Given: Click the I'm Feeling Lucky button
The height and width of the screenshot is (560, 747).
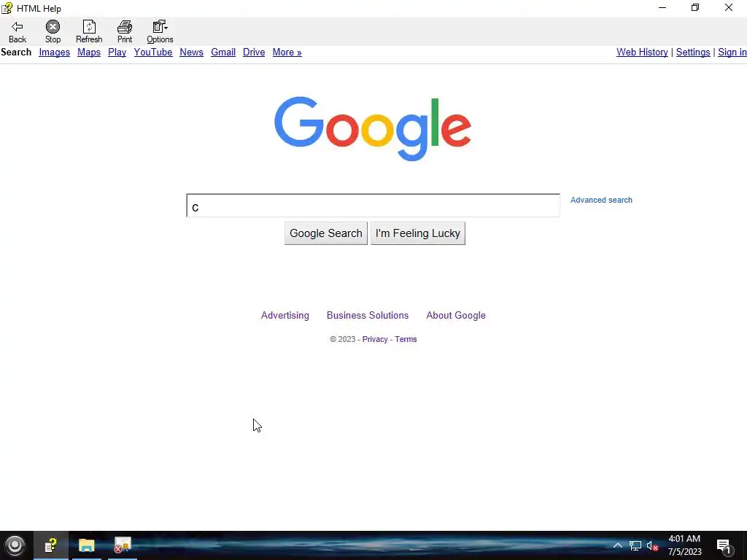Looking at the screenshot, I should (418, 233).
